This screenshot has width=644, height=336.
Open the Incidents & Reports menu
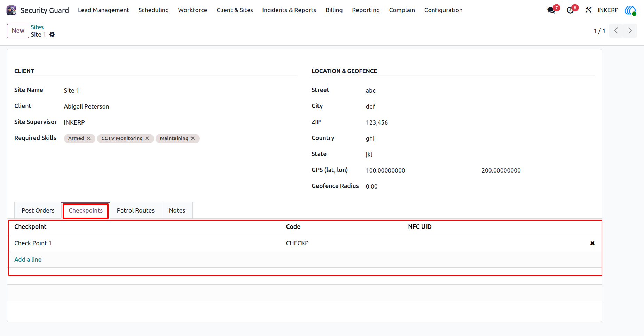click(x=289, y=10)
